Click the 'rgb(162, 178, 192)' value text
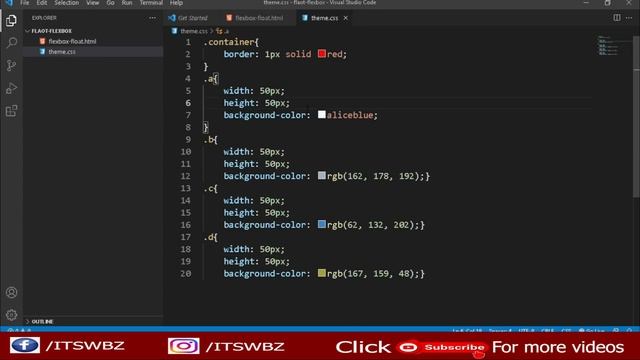The height and width of the screenshot is (360, 640). pyautogui.click(x=373, y=176)
